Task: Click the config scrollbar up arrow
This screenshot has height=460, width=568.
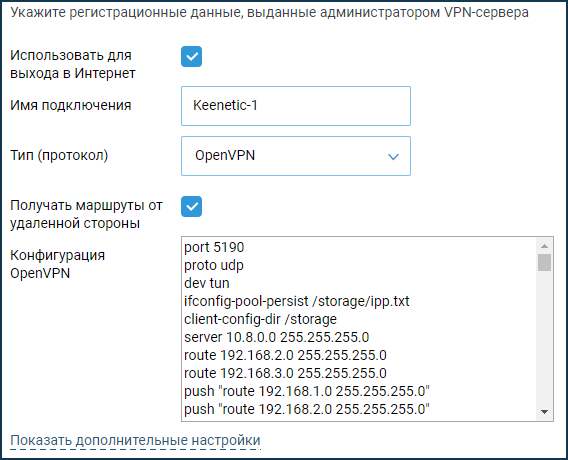Action: coord(544,246)
